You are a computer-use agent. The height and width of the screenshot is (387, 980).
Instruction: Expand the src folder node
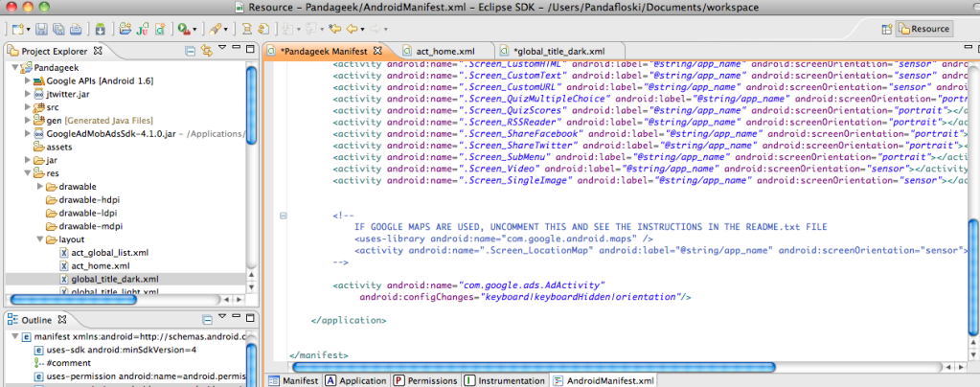pos(28,107)
